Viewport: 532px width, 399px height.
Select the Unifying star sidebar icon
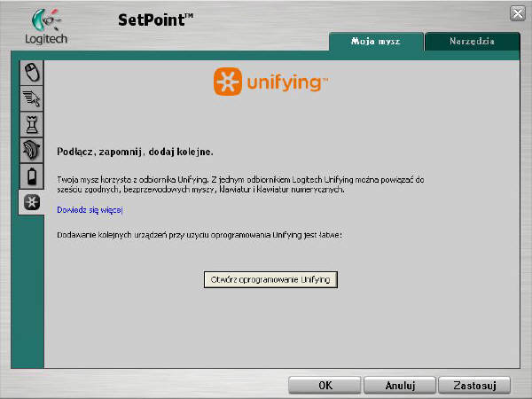(32, 202)
